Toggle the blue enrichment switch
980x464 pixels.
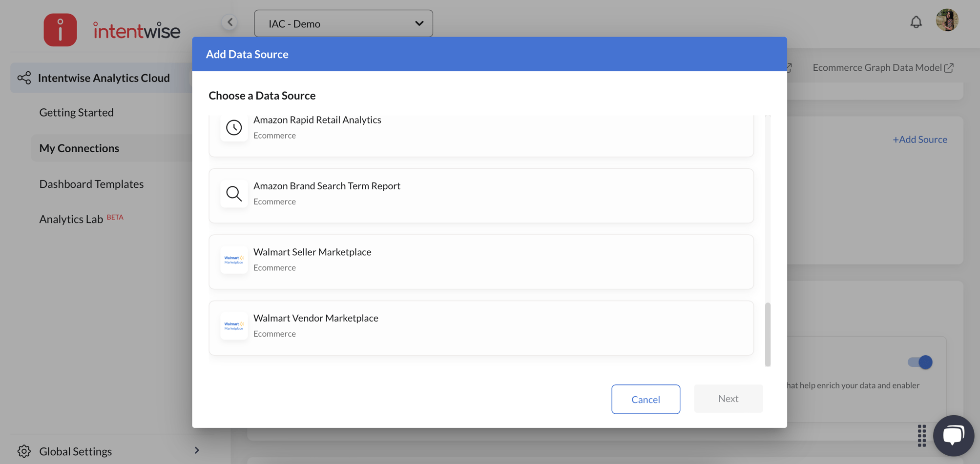920,362
